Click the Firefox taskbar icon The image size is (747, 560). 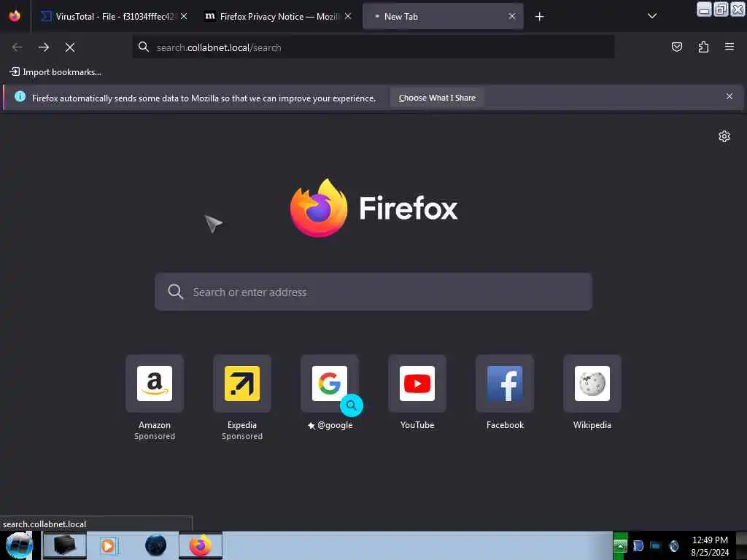201,545
